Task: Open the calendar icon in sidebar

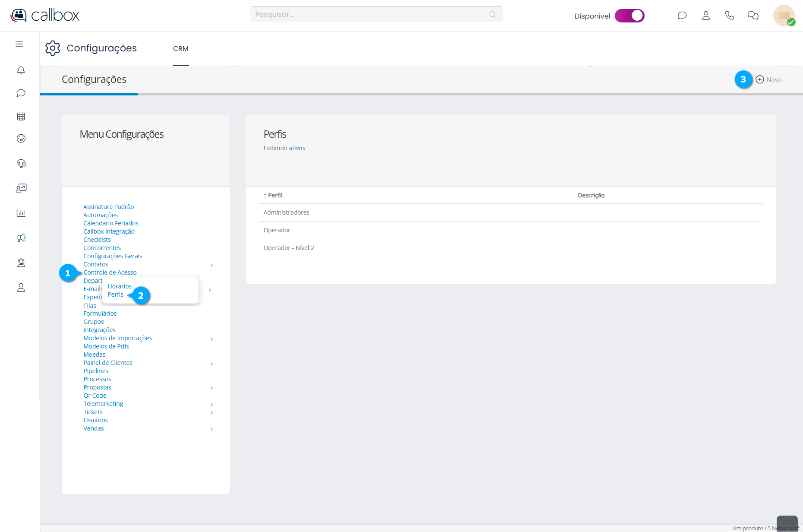Action: [21, 116]
